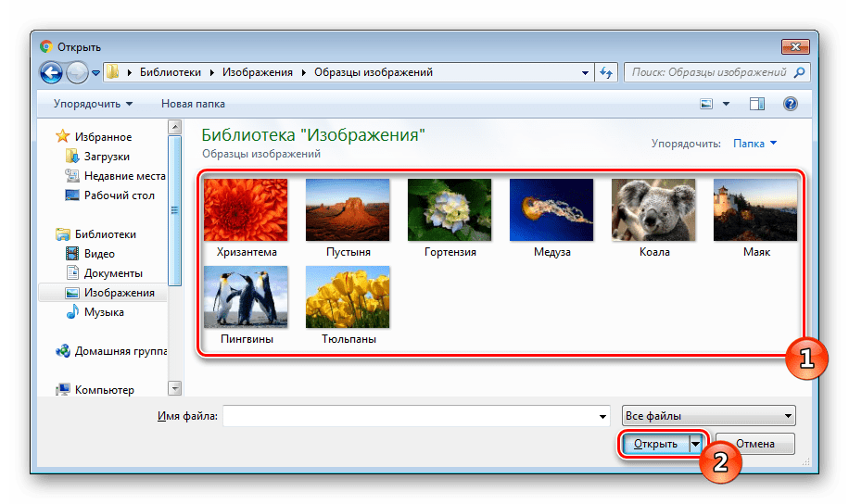The image size is (849, 504).
Task: Click the Компьютер icon
Action: (63, 389)
